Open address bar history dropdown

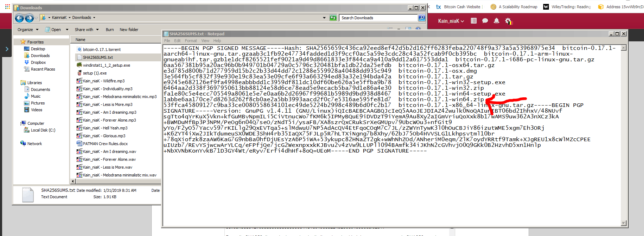(x=324, y=18)
